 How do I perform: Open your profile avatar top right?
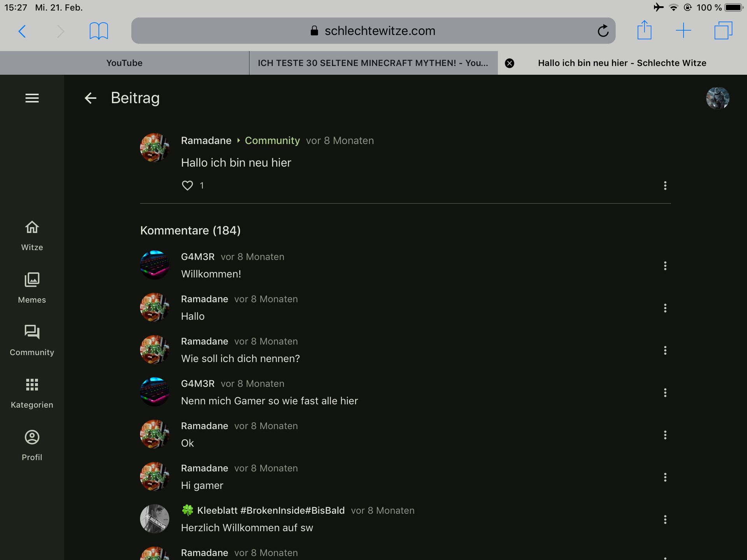717,98
